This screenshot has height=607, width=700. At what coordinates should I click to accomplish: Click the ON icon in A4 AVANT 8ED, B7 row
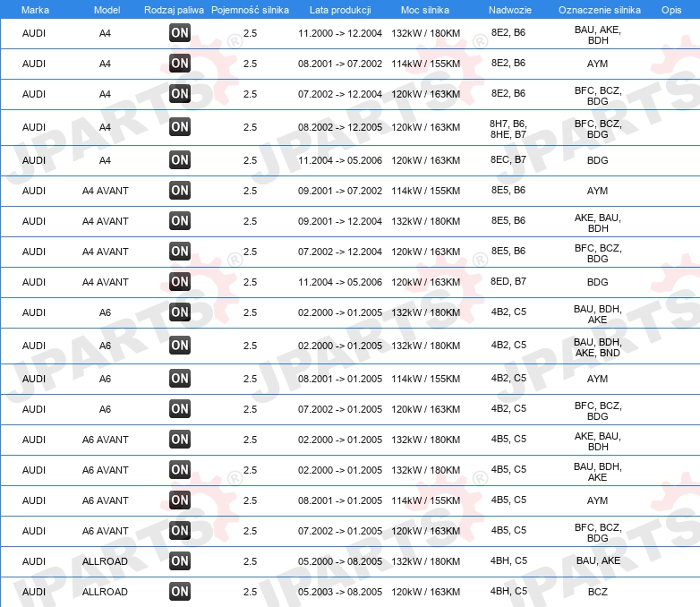click(x=180, y=281)
